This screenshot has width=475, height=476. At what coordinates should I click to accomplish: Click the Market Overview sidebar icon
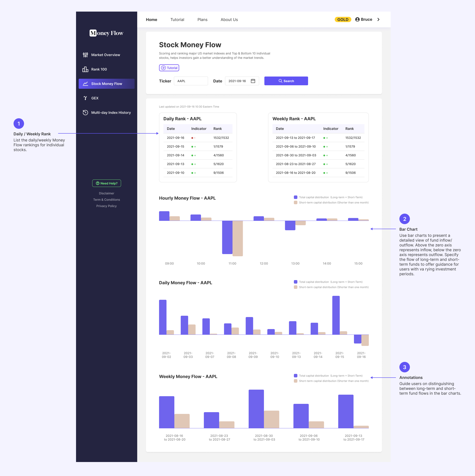pyautogui.click(x=85, y=55)
